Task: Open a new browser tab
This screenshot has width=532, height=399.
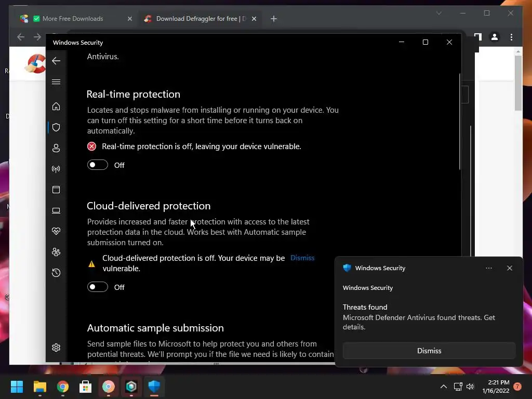Action: pyautogui.click(x=274, y=19)
